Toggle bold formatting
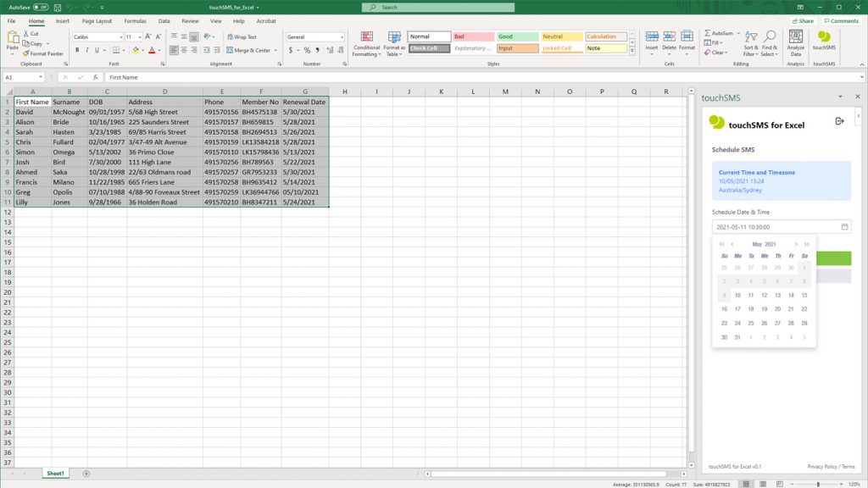 pyautogui.click(x=77, y=51)
